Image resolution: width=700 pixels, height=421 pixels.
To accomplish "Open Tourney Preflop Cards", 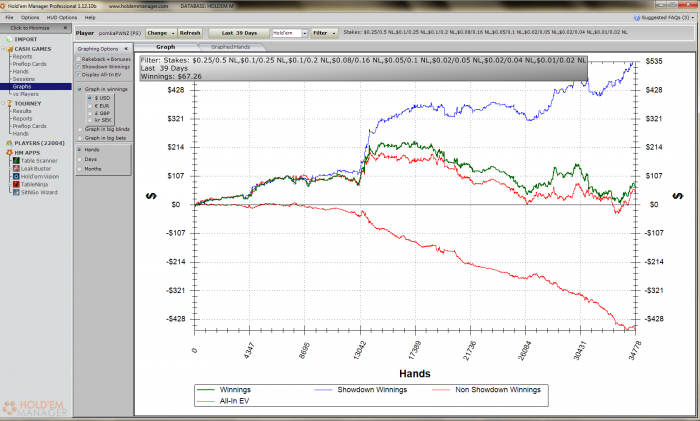I will pos(29,126).
